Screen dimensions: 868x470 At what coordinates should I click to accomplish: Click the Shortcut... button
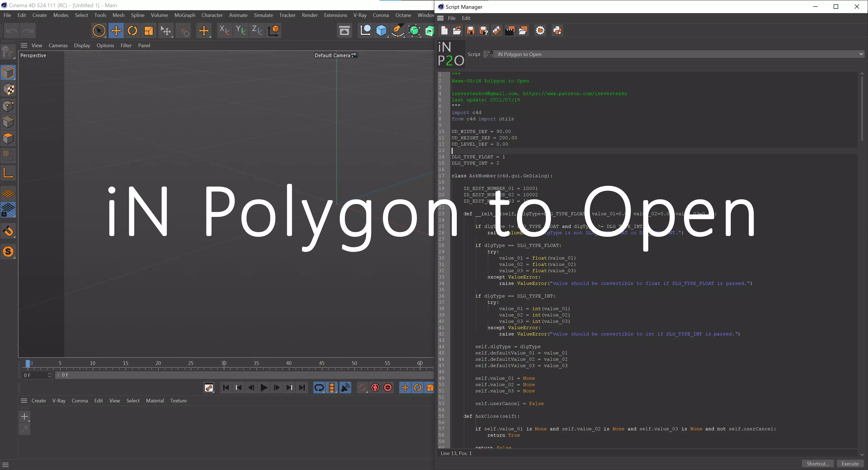coord(817,464)
